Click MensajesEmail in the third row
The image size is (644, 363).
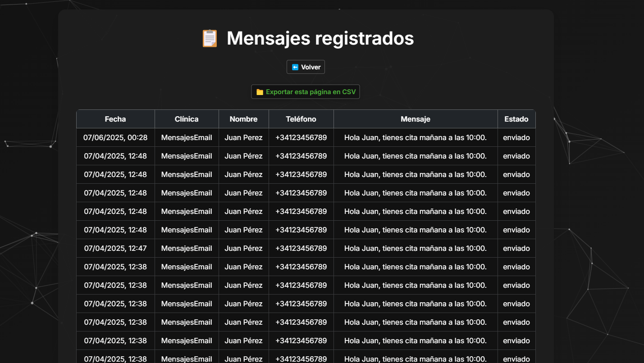[186, 174]
